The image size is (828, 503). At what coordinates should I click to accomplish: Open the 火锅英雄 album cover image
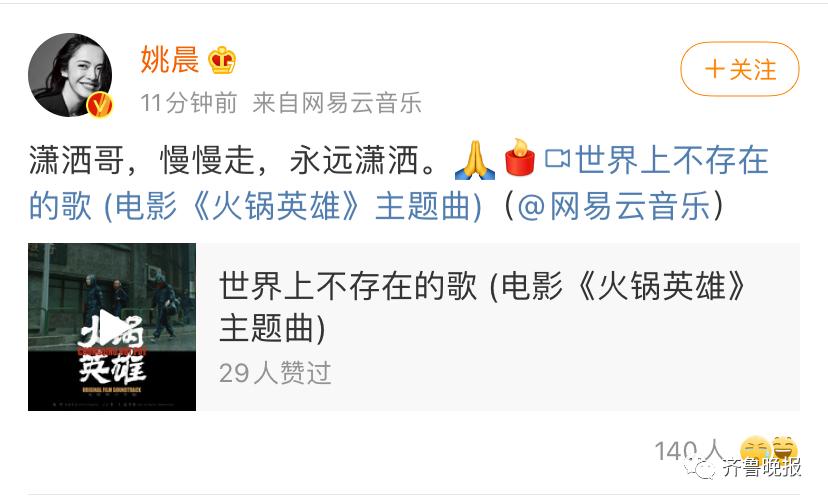[x=112, y=327]
